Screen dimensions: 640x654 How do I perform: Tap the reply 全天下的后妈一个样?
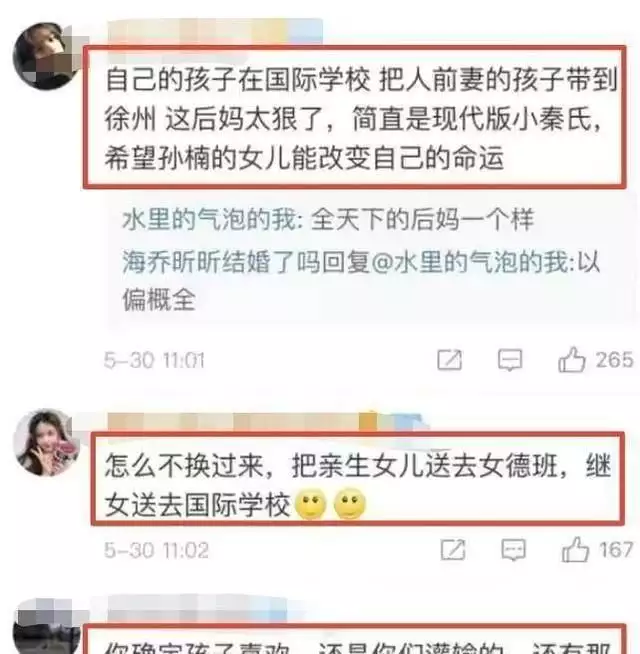422,220
